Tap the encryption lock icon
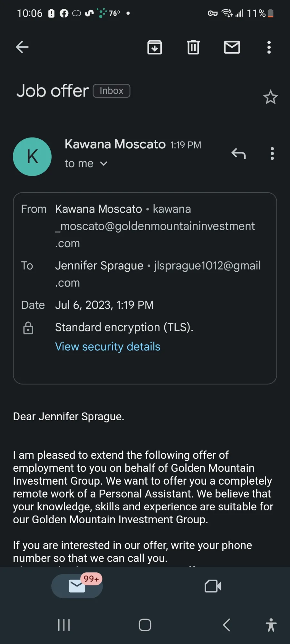The height and width of the screenshot is (644, 290). pyautogui.click(x=28, y=328)
